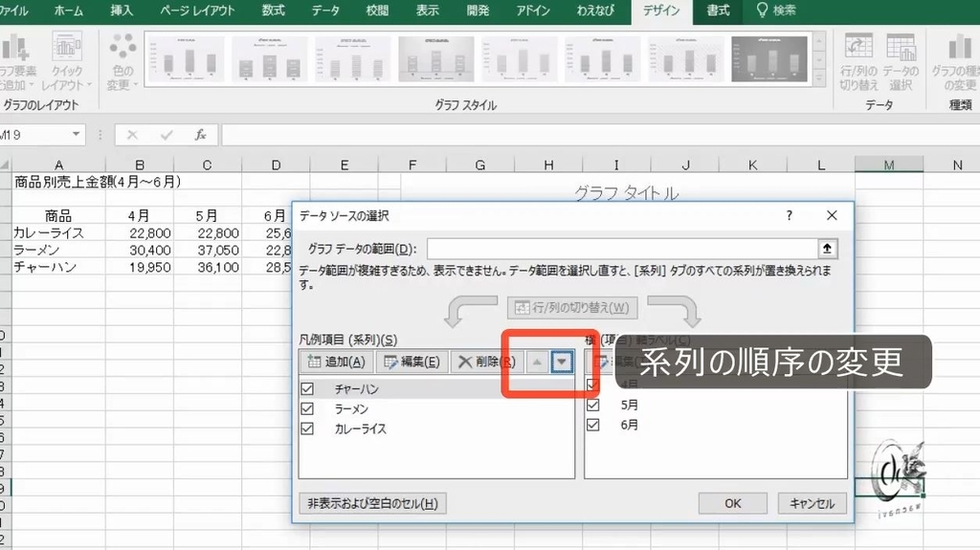Open the 表示 ribbon tab

[x=428, y=11]
